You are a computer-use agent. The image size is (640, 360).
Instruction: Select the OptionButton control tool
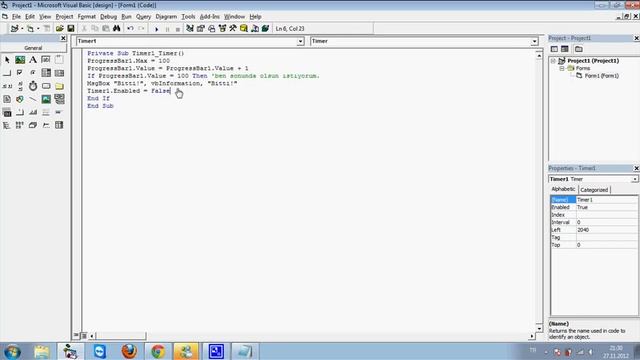pyautogui.click(x=33, y=73)
